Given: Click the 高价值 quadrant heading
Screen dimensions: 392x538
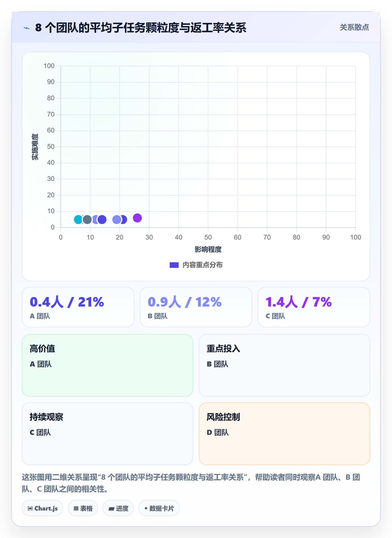Looking at the screenshot, I should coord(42,349).
